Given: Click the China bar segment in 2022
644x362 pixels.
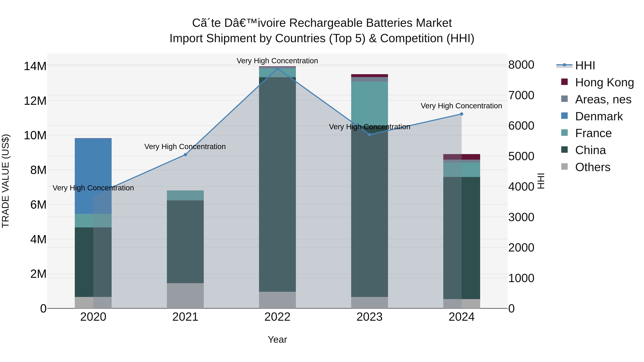Looking at the screenshot, I should (277, 184).
